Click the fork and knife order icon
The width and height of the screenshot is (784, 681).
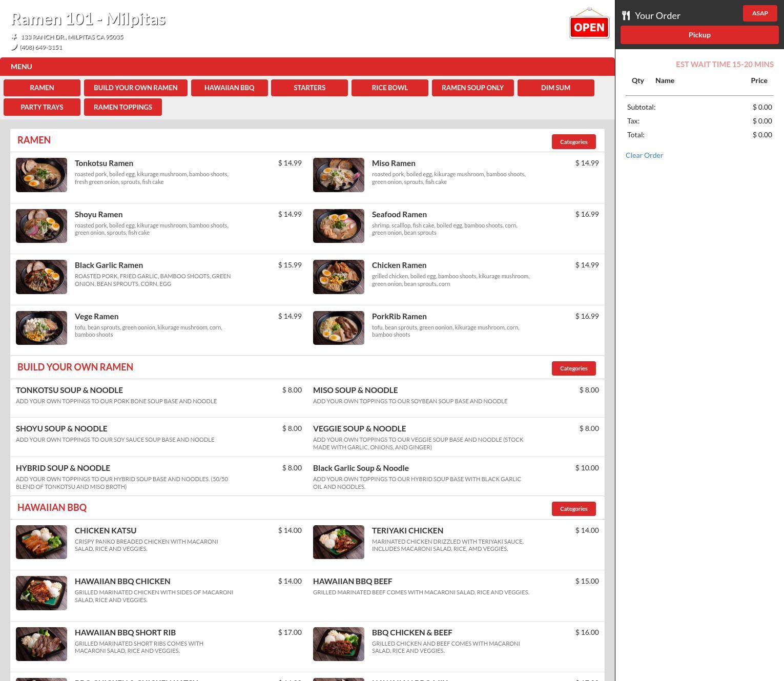tap(626, 15)
